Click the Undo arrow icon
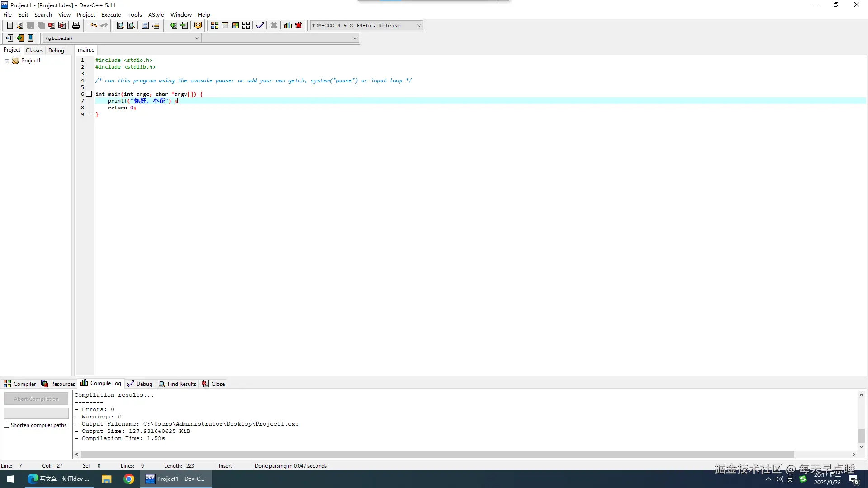The image size is (868, 488). pyautogui.click(x=93, y=25)
